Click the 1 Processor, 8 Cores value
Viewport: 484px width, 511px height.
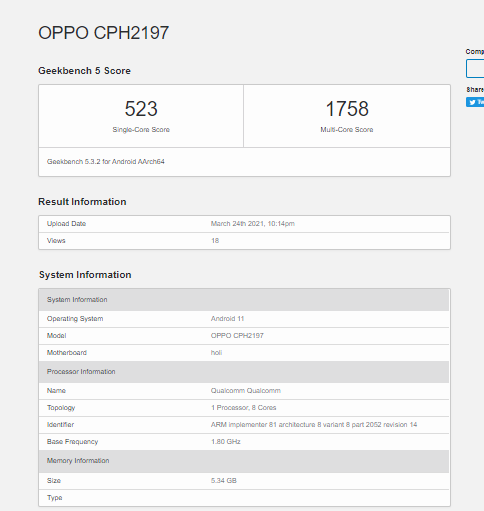[244, 408]
